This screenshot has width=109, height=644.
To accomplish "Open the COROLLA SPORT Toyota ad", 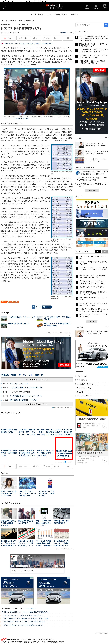I will pos(92,354).
